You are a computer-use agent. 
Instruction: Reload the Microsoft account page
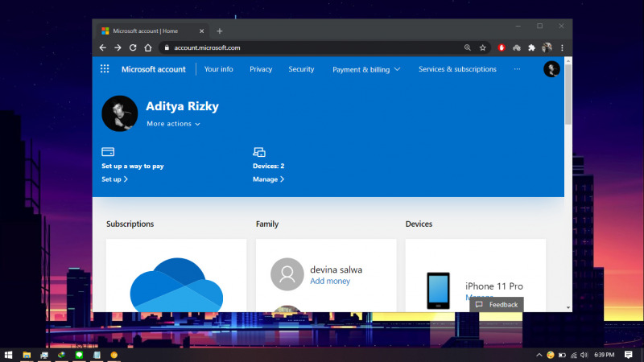pos(133,47)
